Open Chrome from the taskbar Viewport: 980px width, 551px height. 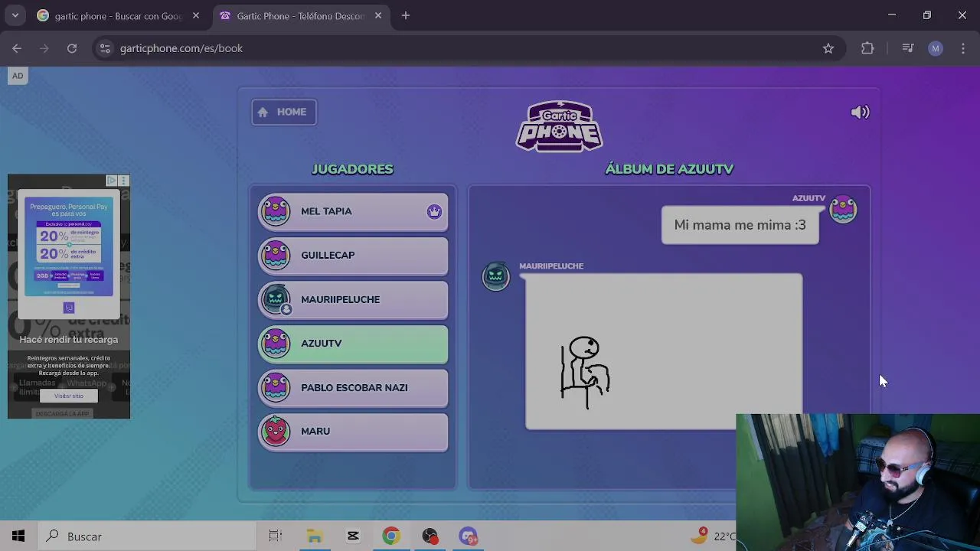point(391,536)
